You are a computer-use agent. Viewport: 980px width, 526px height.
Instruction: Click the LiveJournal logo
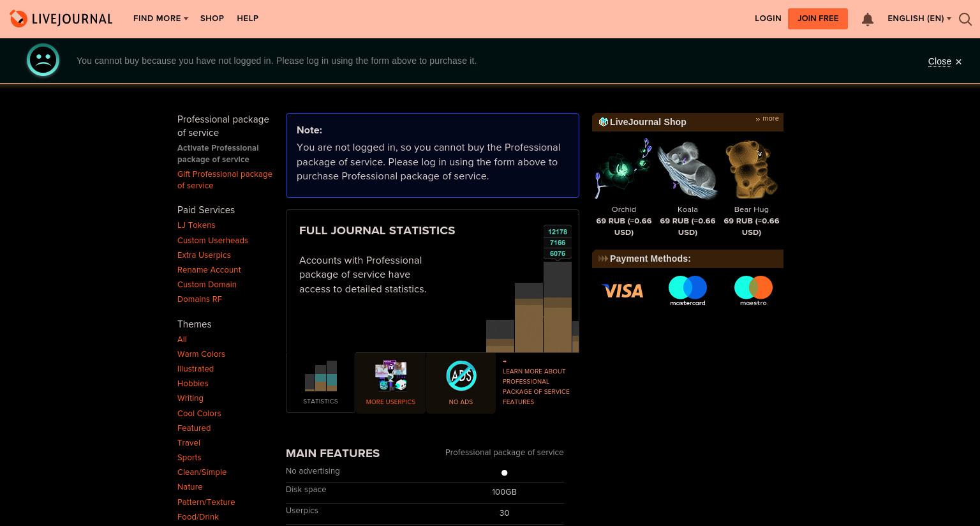(x=61, y=19)
